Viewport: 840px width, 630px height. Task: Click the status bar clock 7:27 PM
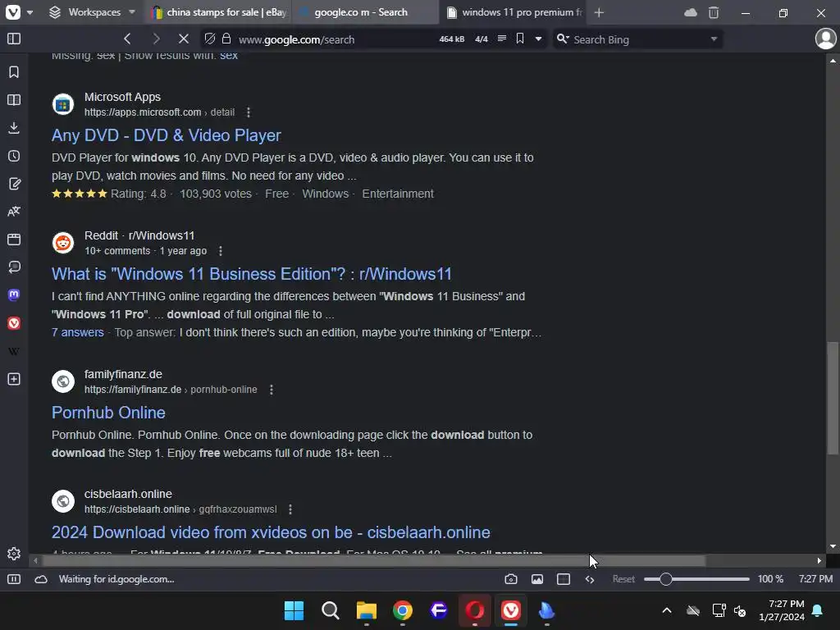[x=815, y=579]
